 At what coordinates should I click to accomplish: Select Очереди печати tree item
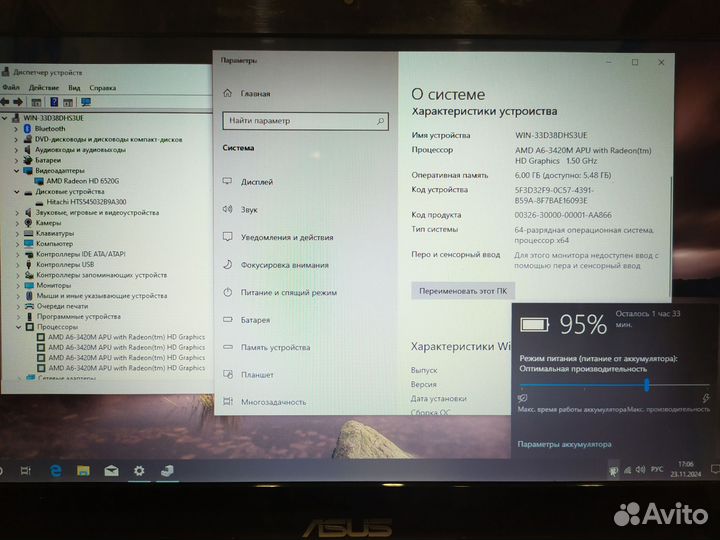point(62,306)
